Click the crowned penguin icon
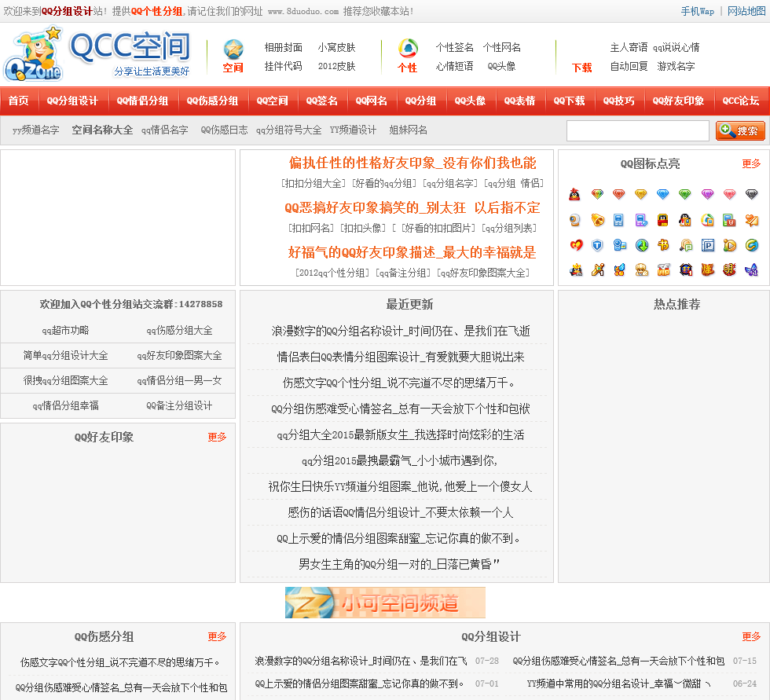This screenshot has width=770, height=700. coord(575,269)
